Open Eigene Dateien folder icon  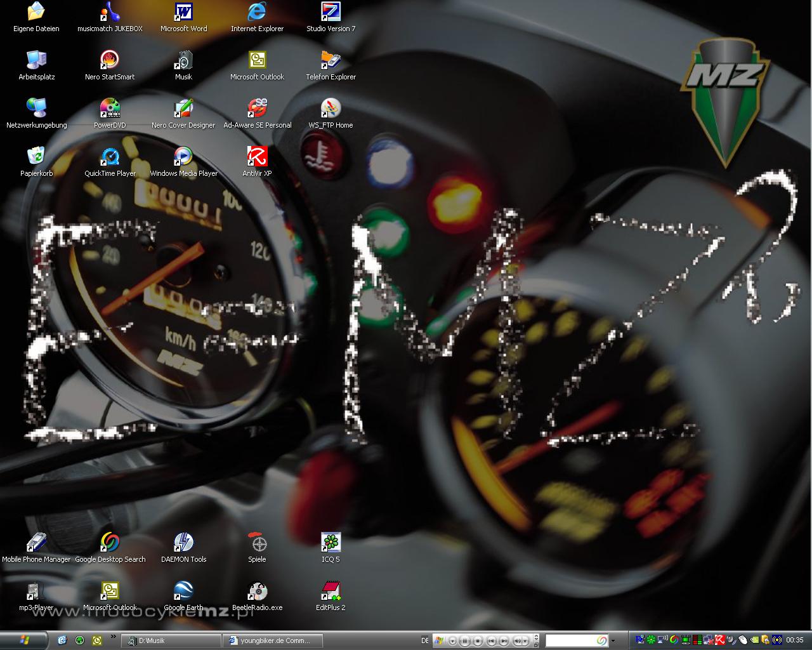coord(36,17)
